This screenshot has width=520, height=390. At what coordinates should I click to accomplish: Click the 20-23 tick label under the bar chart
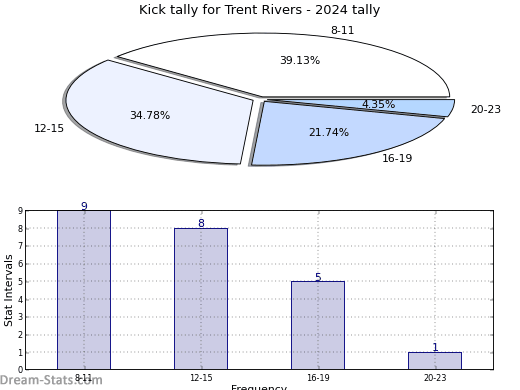pos(435,378)
